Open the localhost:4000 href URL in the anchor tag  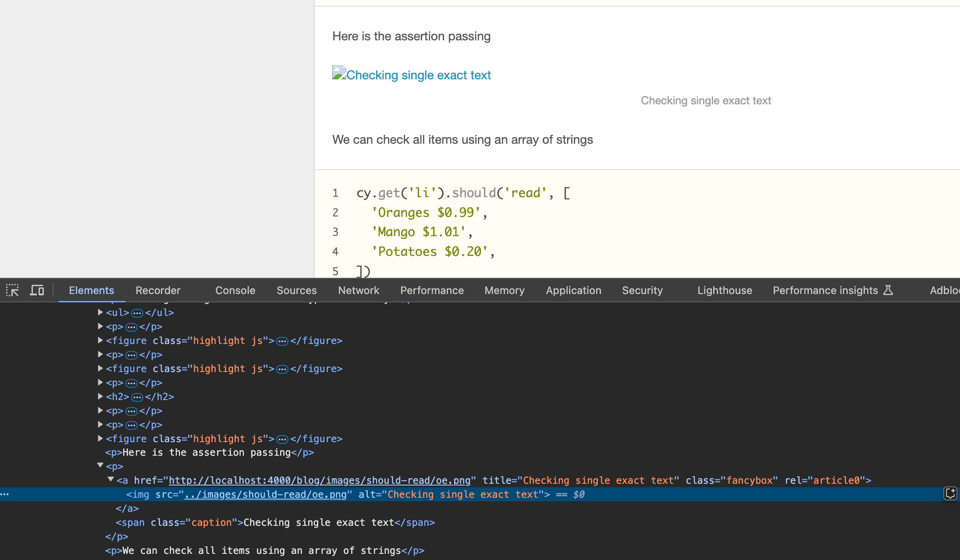(320, 480)
